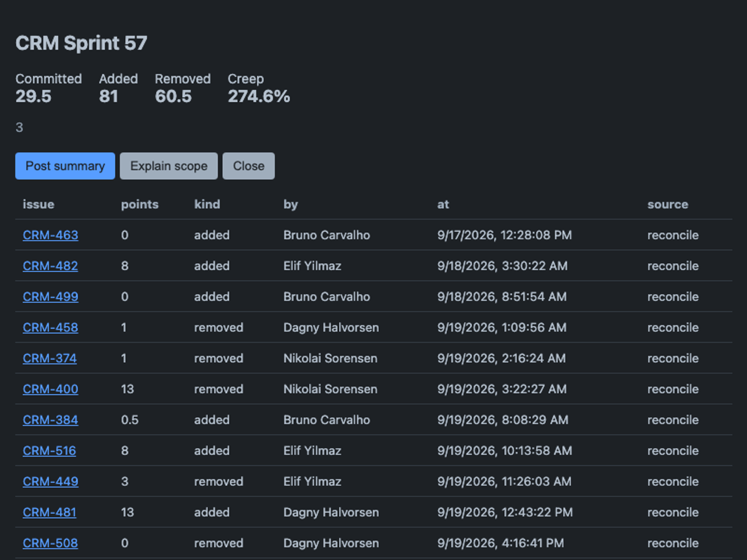Select the Creep value 274.6%
This screenshot has height=560, width=747.
259,96
